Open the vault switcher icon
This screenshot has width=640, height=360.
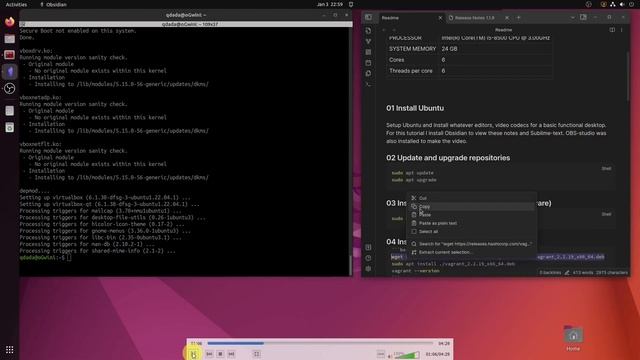368,247
